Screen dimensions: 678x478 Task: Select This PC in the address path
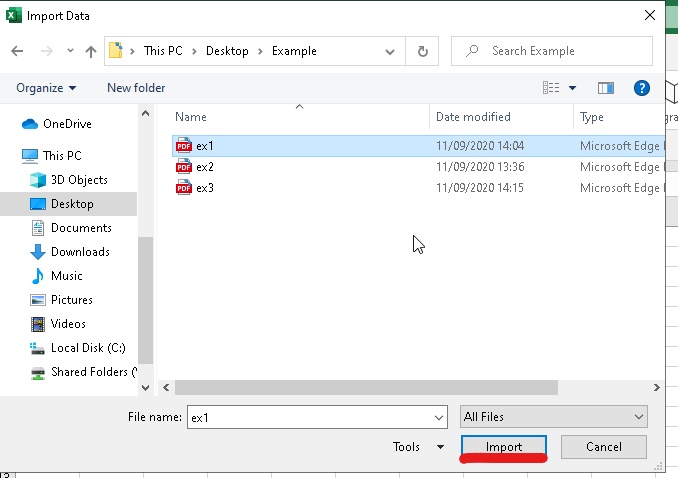pos(163,51)
